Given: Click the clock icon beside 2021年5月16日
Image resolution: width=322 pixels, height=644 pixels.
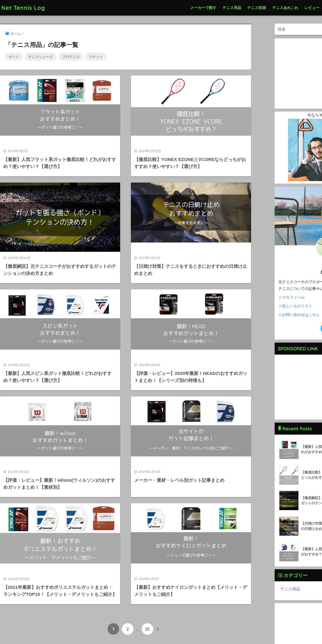Looking at the screenshot, I should tap(5, 472).
